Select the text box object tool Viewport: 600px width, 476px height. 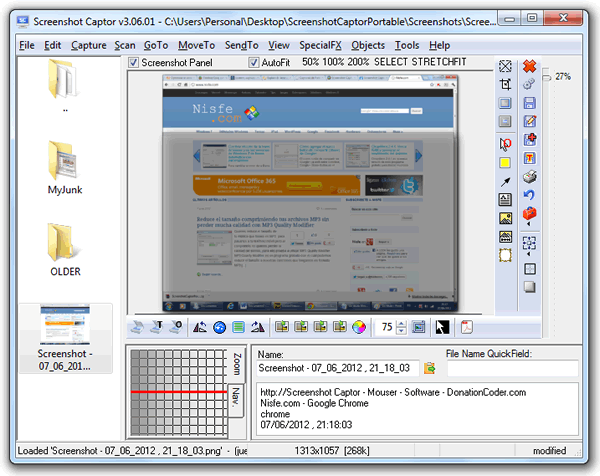pos(505,199)
